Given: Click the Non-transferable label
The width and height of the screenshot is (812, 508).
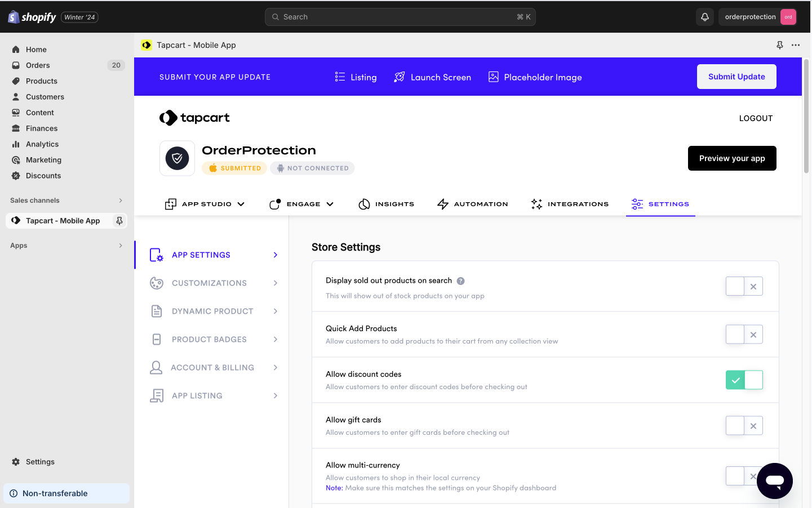Looking at the screenshot, I should pos(55,493).
